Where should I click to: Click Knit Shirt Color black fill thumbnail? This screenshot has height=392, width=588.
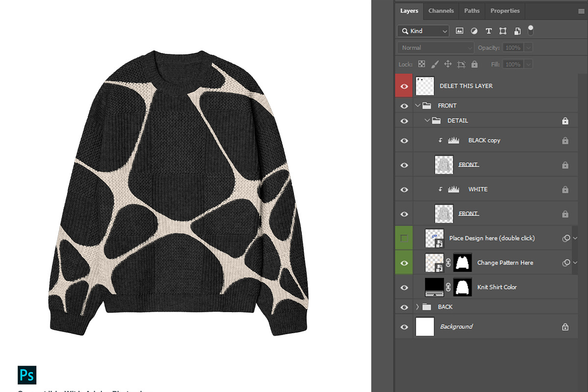[435, 287]
